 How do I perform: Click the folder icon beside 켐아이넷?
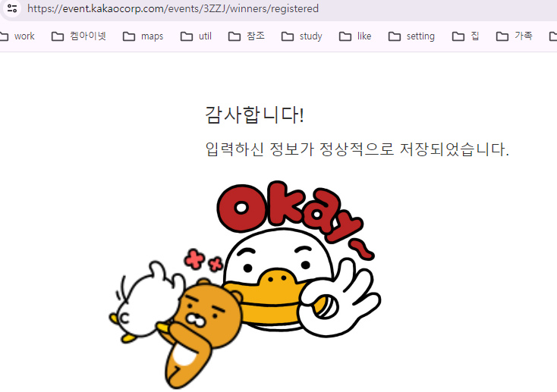[x=58, y=36]
